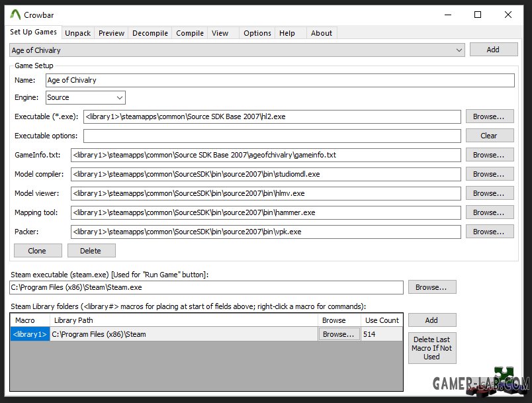
Task: Click the Crowbar app icon in title bar
Action: (x=15, y=15)
